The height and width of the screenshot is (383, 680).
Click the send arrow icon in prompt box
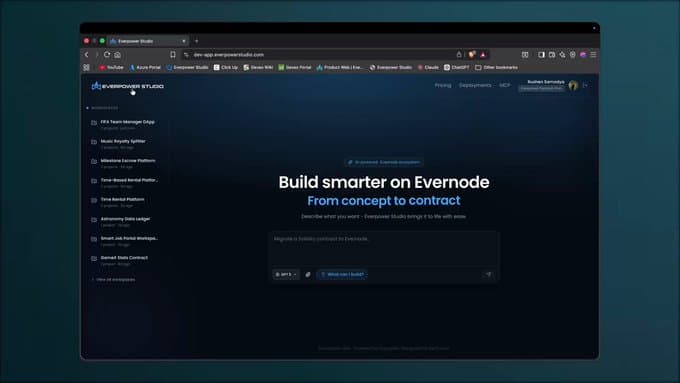point(488,275)
